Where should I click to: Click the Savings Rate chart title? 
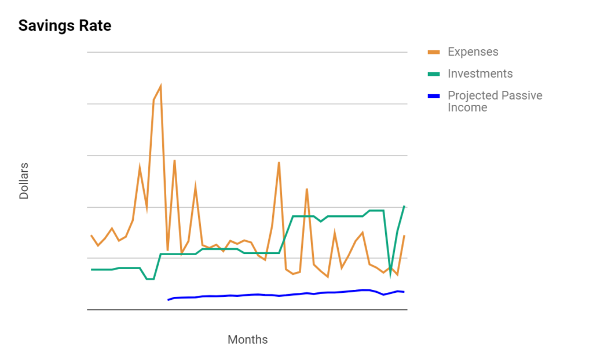pyautogui.click(x=65, y=25)
